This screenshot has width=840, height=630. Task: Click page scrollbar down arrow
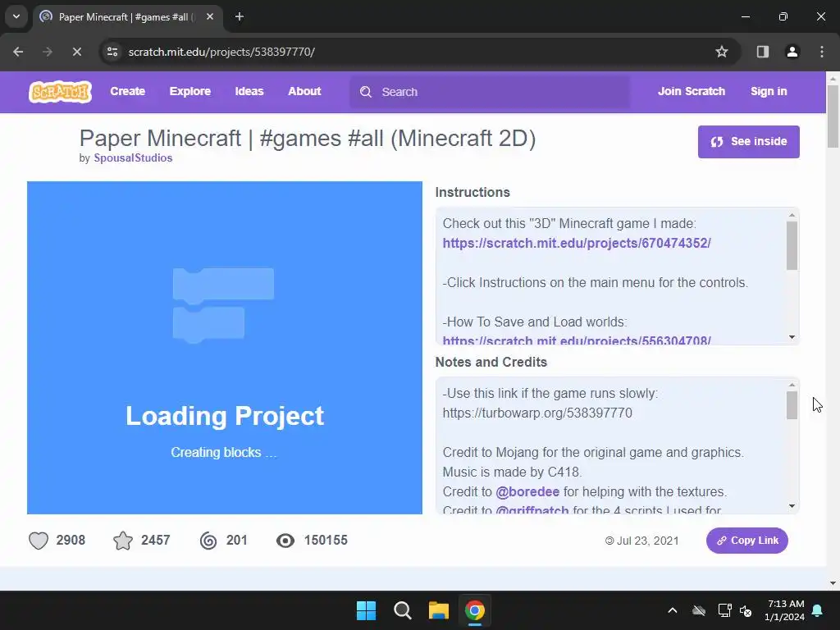tap(833, 583)
